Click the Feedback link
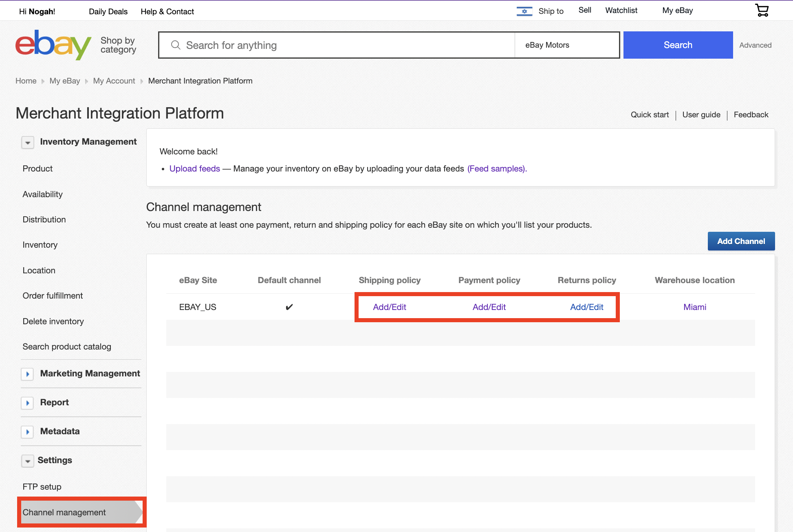The width and height of the screenshot is (793, 532). 751,115
